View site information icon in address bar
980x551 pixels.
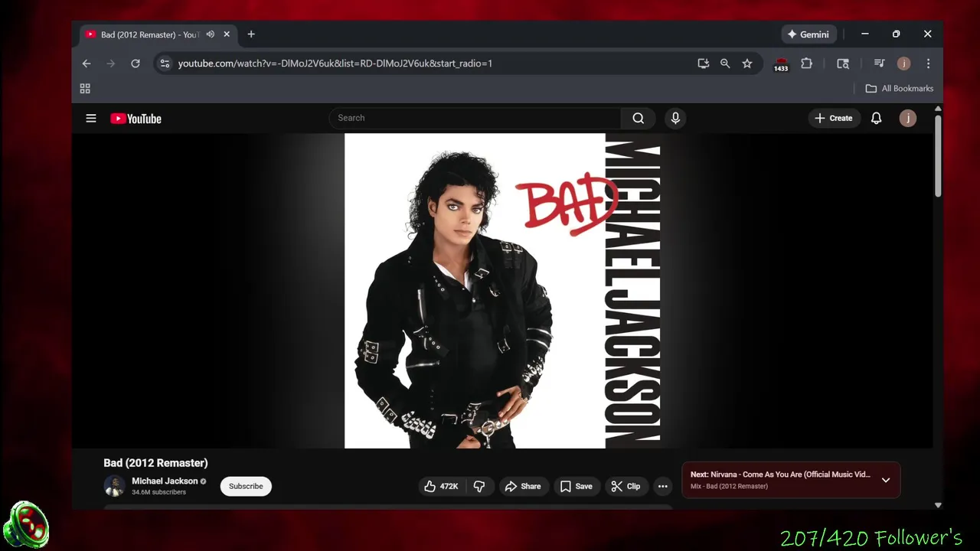tap(165, 64)
